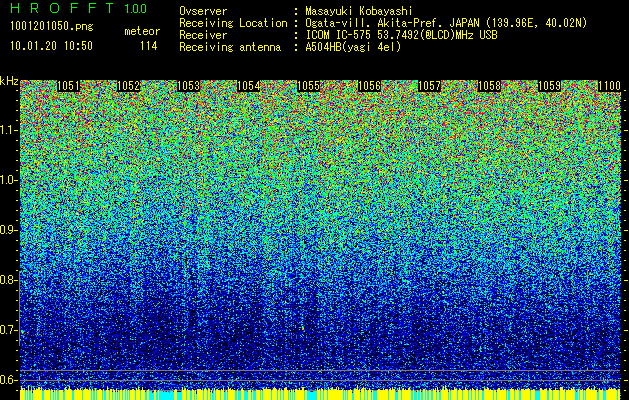The width and height of the screenshot is (629, 400).
Task: Click the meteor count 114
Action: (x=148, y=46)
